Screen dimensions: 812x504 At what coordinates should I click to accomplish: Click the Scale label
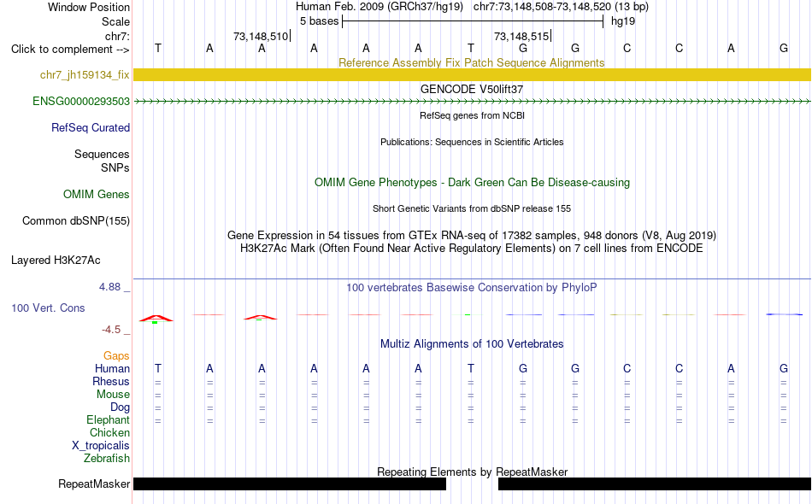click(115, 21)
